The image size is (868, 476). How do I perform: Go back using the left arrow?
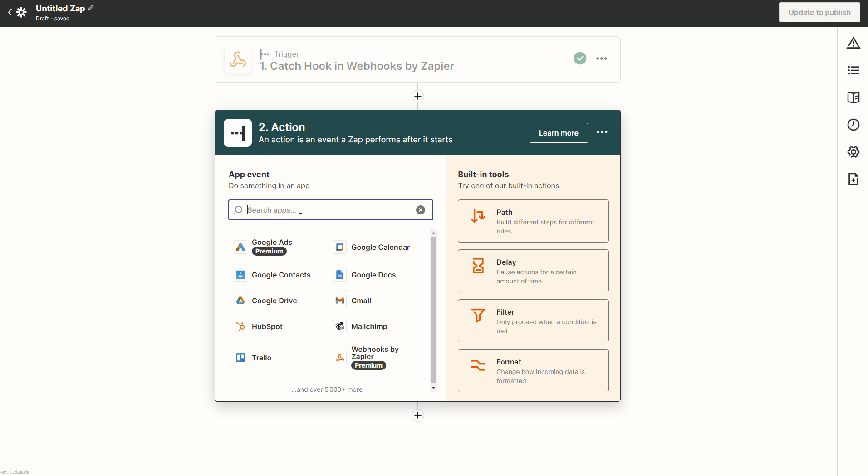pyautogui.click(x=10, y=12)
